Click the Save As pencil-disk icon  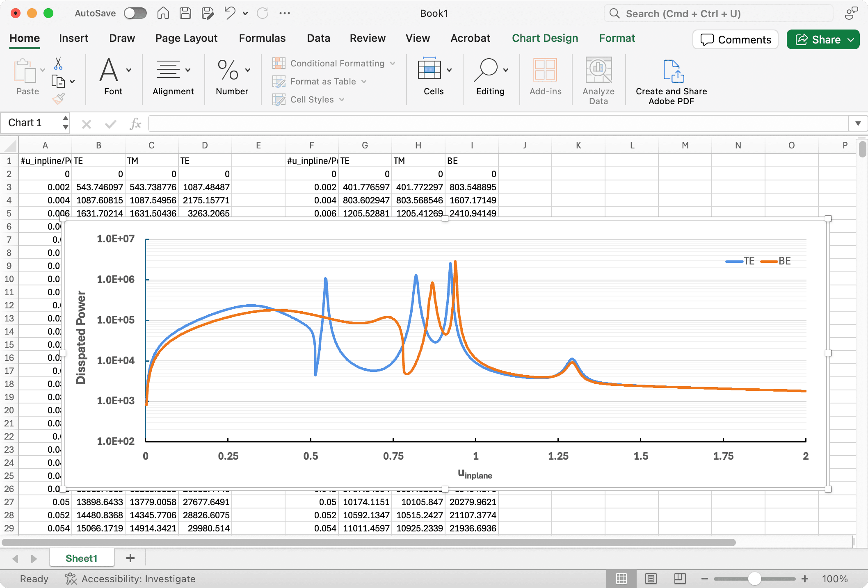click(x=208, y=14)
